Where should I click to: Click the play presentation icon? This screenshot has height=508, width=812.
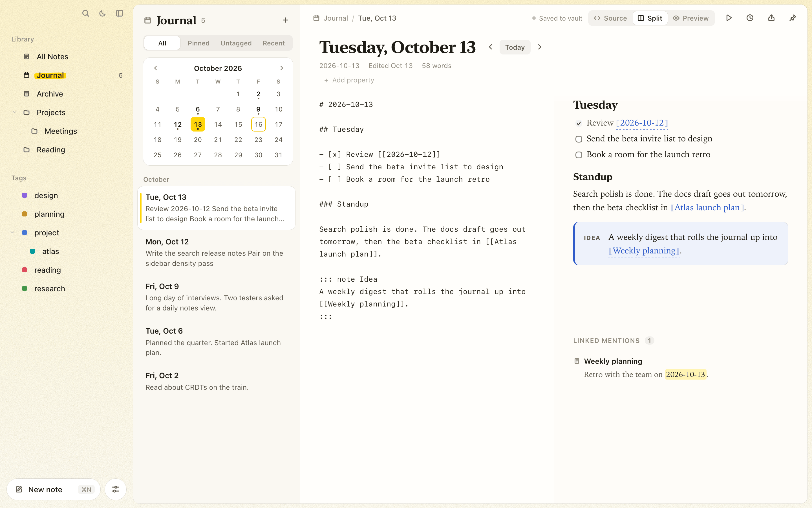pos(729,18)
